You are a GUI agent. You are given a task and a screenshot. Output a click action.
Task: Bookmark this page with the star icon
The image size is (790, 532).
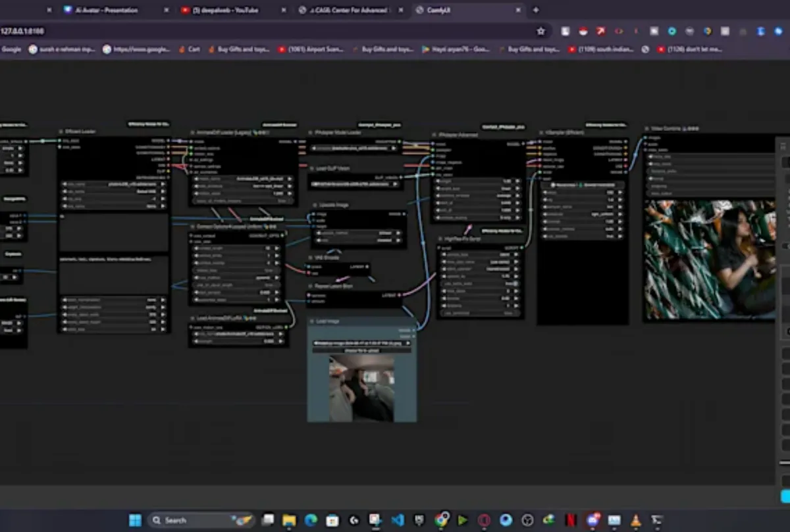541,31
